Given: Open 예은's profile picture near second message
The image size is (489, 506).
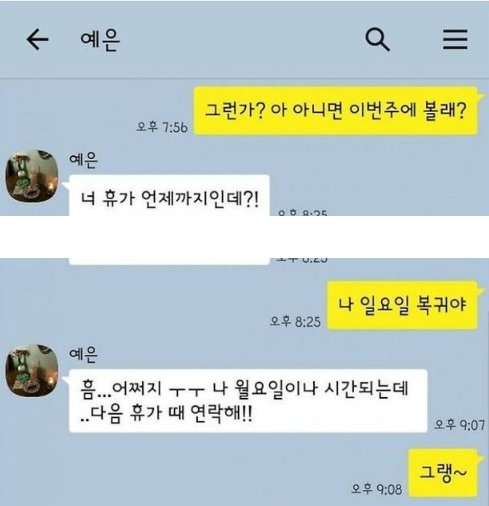Looking at the screenshot, I should [32, 370].
